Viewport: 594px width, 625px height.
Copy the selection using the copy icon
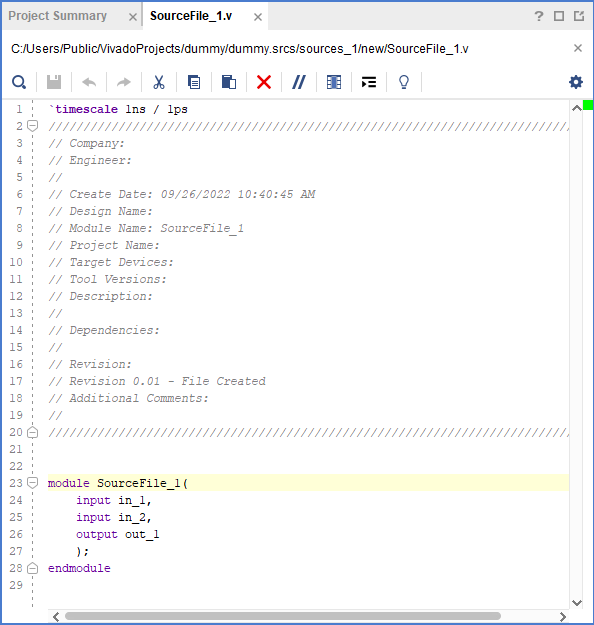(x=194, y=83)
